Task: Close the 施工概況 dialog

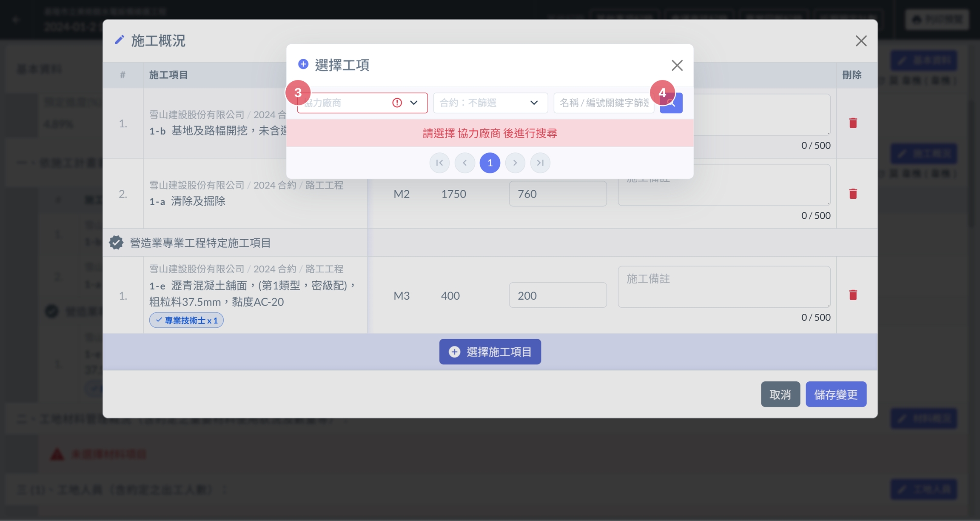Action: [861, 41]
